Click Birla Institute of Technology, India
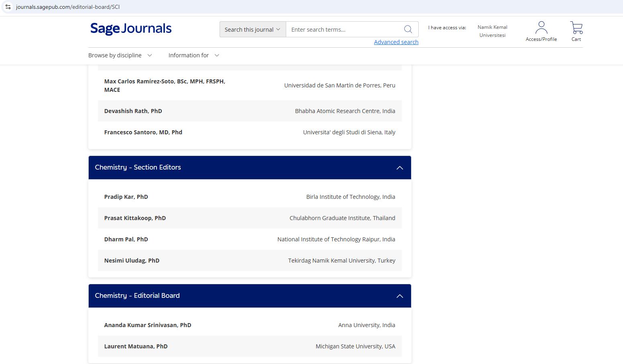623x364 pixels. tap(350, 197)
